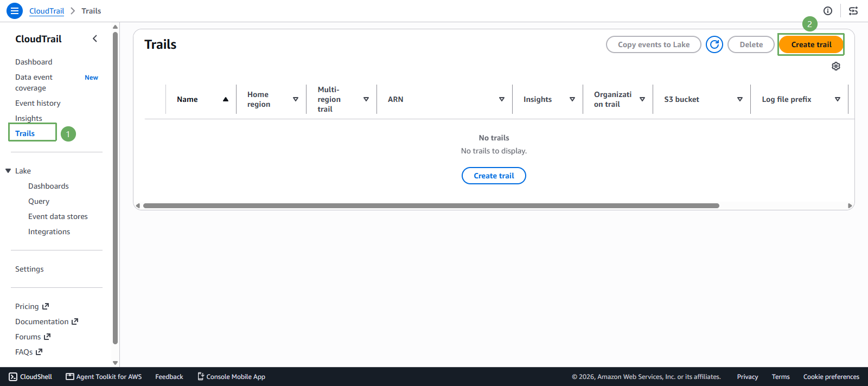The image size is (868, 386).
Task: Open the top-right preferences toggle icon
Action: pos(853,11)
